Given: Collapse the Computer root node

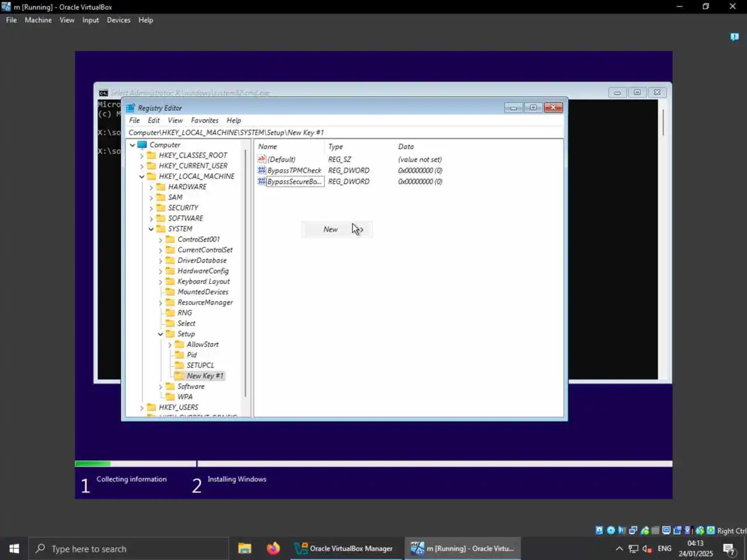Looking at the screenshot, I should click(132, 145).
